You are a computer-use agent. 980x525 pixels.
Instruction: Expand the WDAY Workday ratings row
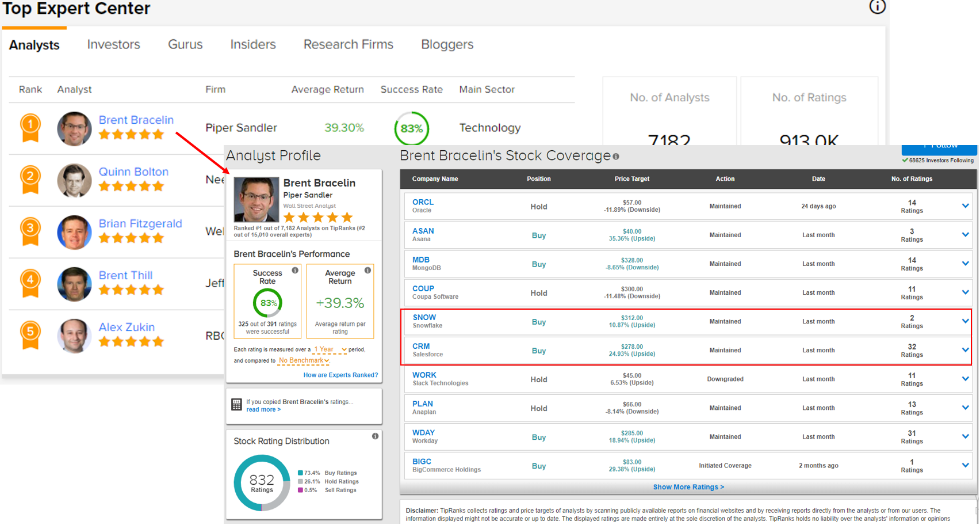pos(966,436)
